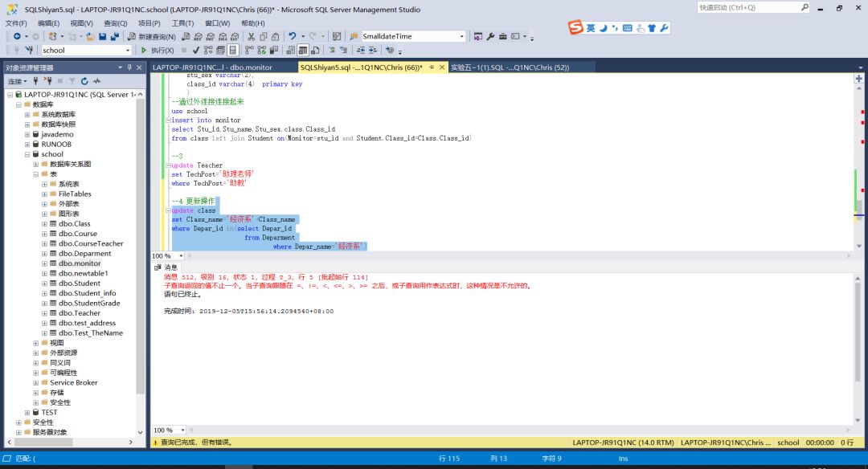Collapse the school database node
Screen dimensions: 868x469
coord(27,154)
